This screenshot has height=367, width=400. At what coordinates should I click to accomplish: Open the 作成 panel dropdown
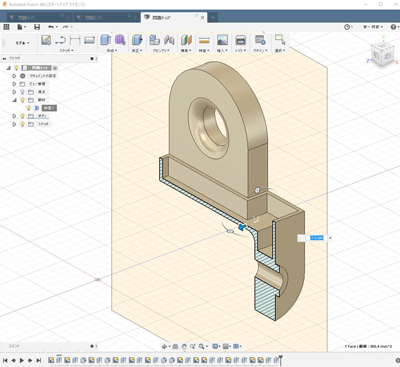(x=111, y=50)
